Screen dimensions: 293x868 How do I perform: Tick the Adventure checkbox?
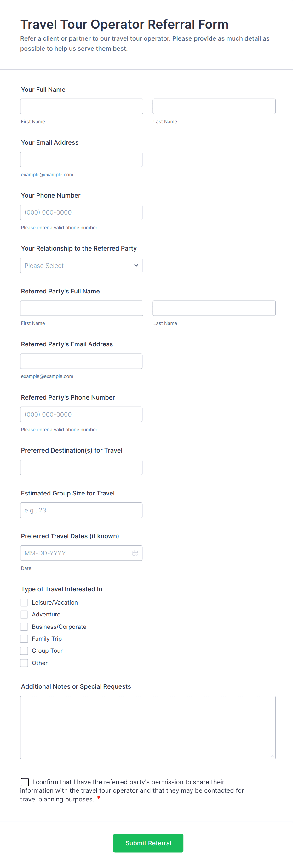[24, 615]
